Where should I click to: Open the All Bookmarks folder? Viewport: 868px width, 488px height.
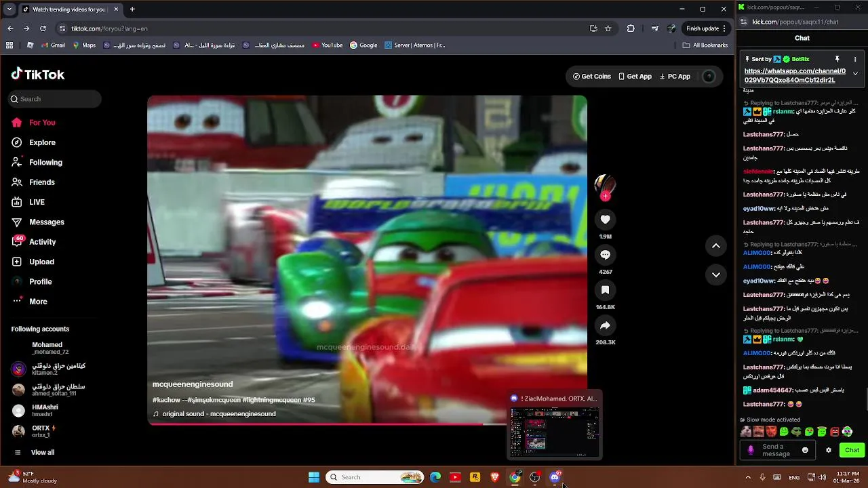pos(705,45)
